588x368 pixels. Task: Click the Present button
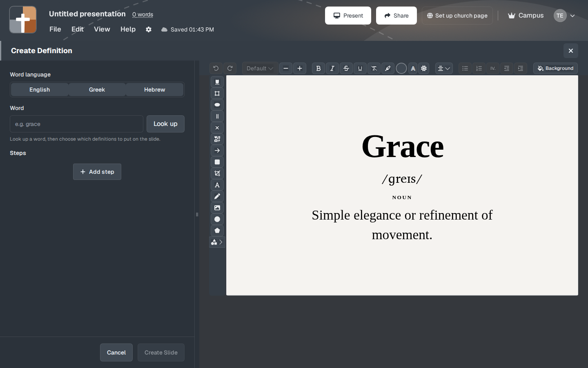(x=348, y=16)
